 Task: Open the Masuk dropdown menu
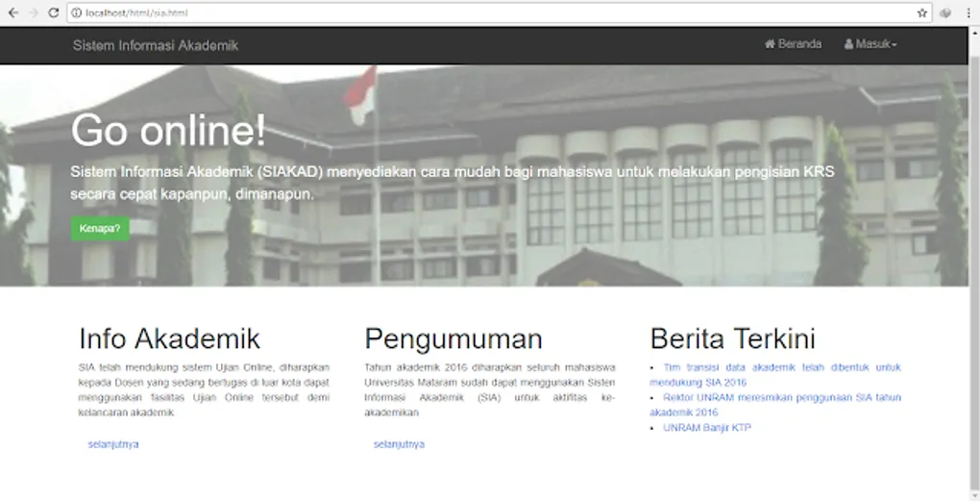tap(870, 44)
